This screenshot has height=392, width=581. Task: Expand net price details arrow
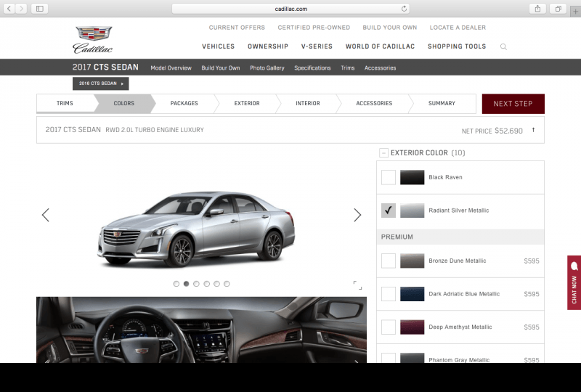(533, 130)
